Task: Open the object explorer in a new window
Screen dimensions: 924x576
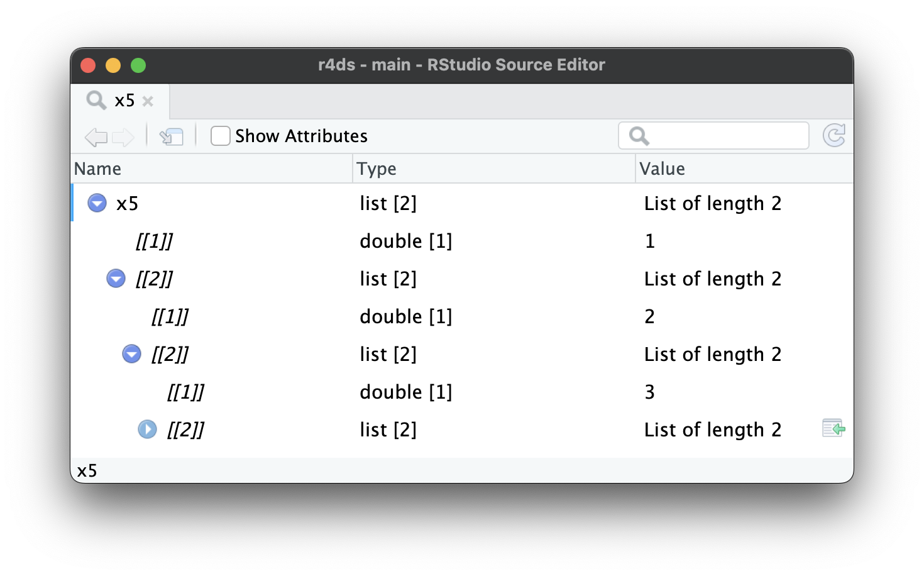Action: [x=171, y=136]
